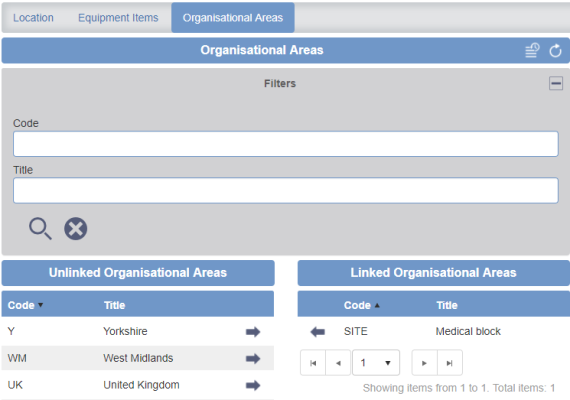570x400 pixels.
Task: Click the WM code cell
Action: tap(17, 358)
